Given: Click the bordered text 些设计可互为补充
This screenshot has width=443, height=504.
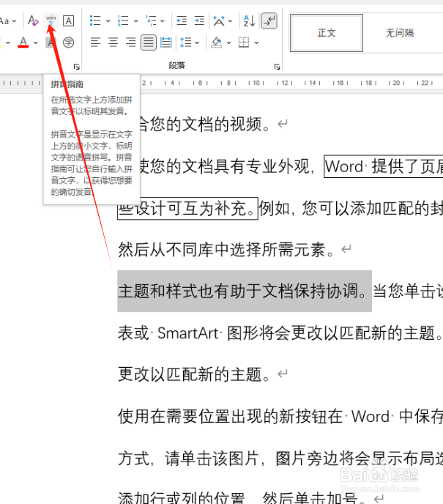Looking at the screenshot, I should click(187, 209).
